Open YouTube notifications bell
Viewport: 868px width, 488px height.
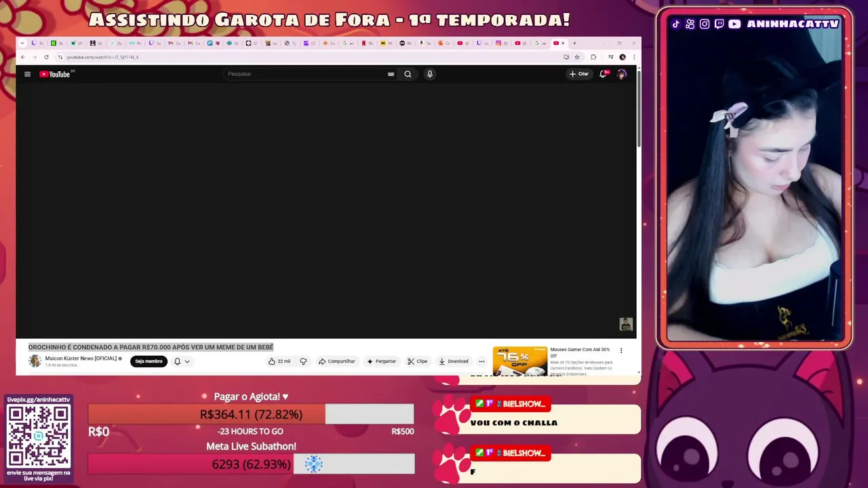click(x=603, y=74)
